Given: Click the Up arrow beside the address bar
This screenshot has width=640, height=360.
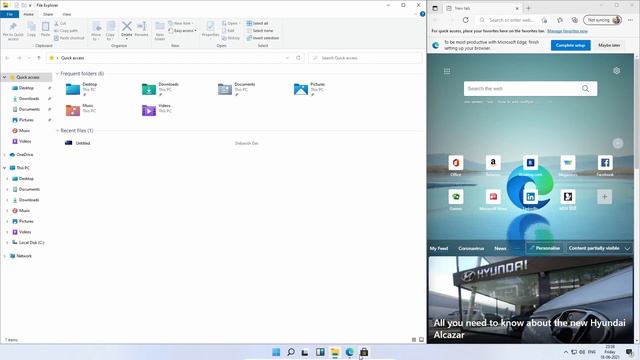Looking at the screenshot, I should [x=39, y=58].
